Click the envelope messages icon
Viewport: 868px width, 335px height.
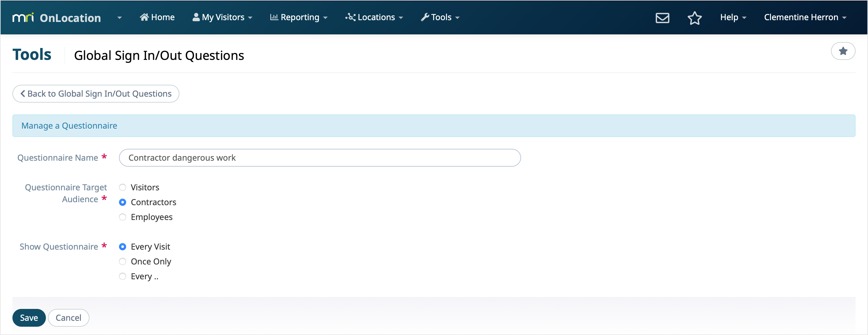662,17
